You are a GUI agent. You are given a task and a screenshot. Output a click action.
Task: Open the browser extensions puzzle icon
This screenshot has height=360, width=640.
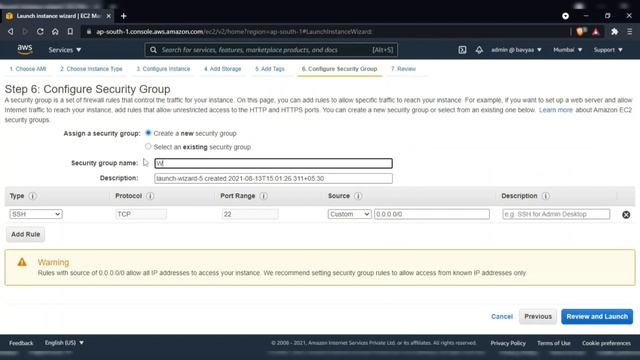614,31
